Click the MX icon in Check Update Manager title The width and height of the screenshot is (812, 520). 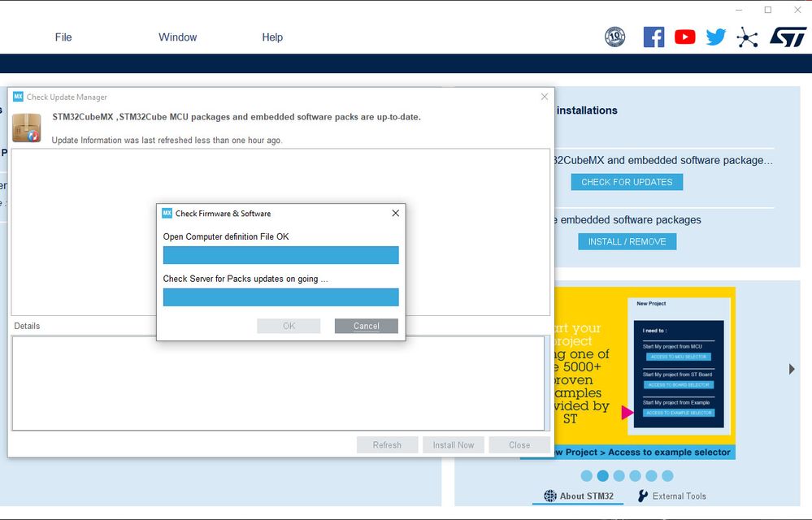[x=18, y=97]
